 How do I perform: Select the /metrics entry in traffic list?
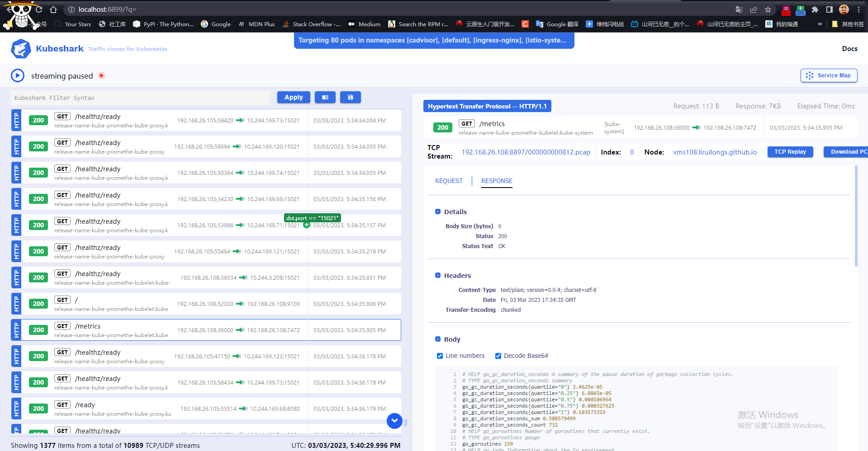click(206, 330)
